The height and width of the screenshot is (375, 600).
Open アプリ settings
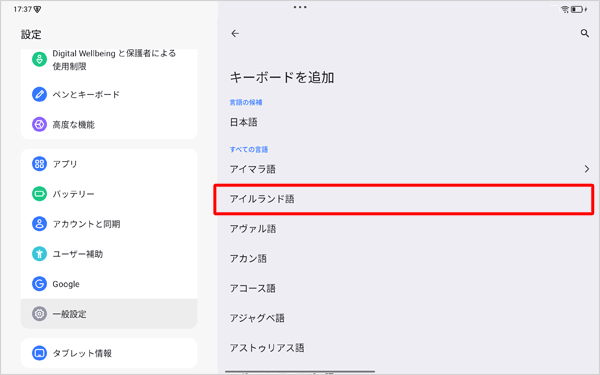[109, 164]
